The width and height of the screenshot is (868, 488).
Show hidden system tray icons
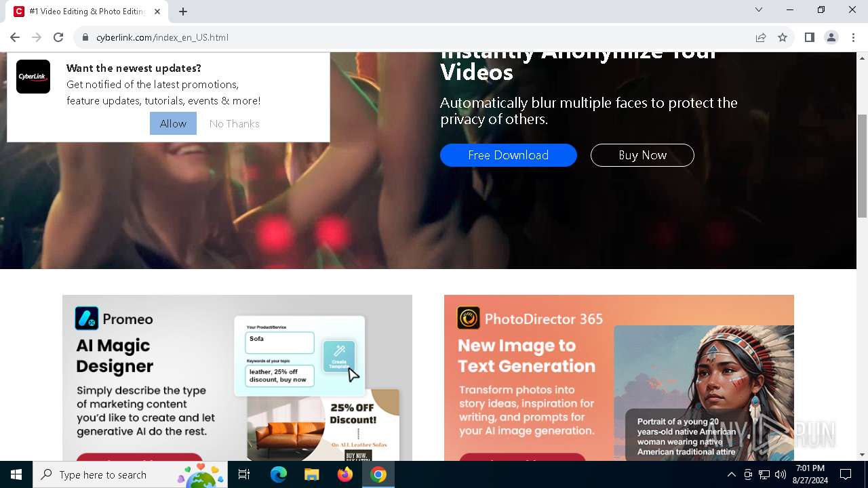pos(731,474)
